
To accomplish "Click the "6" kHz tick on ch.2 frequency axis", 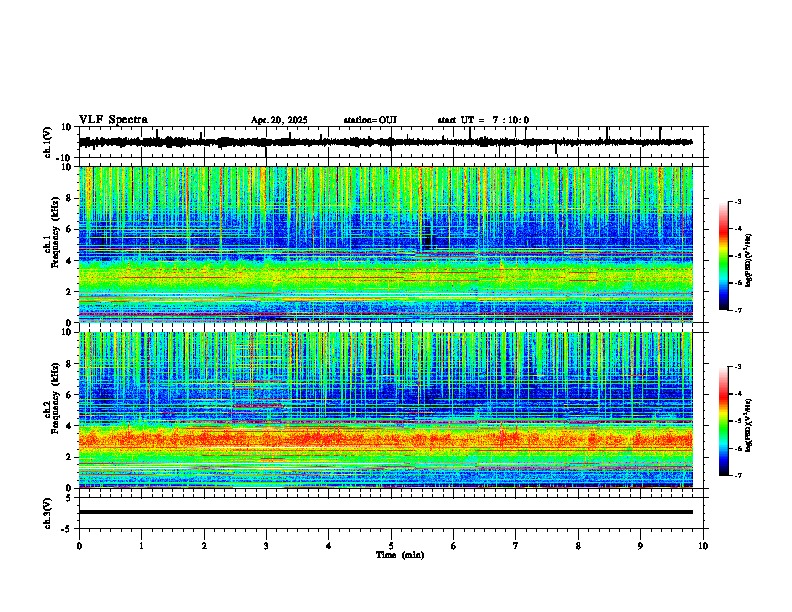I will [x=70, y=395].
